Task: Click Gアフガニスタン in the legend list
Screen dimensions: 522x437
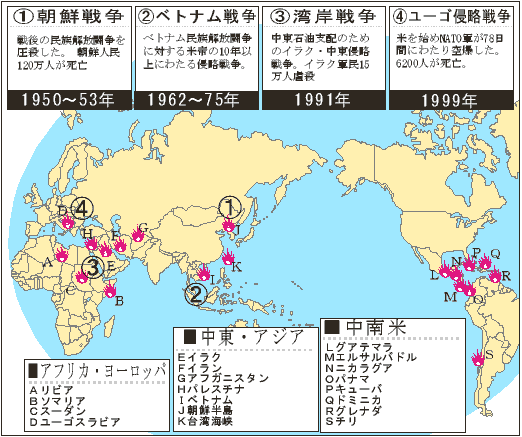Action: click(x=223, y=378)
